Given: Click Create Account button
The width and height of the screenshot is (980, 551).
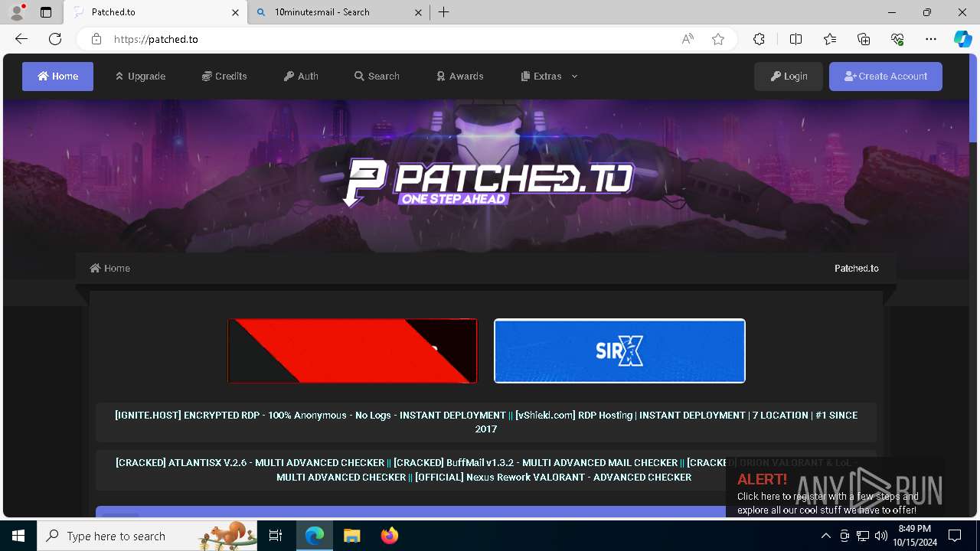Looking at the screenshot, I should click(886, 77).
